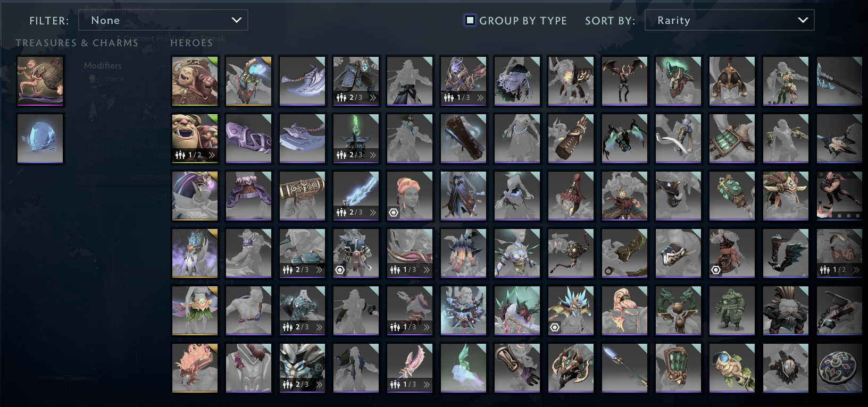Select the white helm with glowing teal eyes
This screenshot has height=407, width=868.
[x=302, y=368]
